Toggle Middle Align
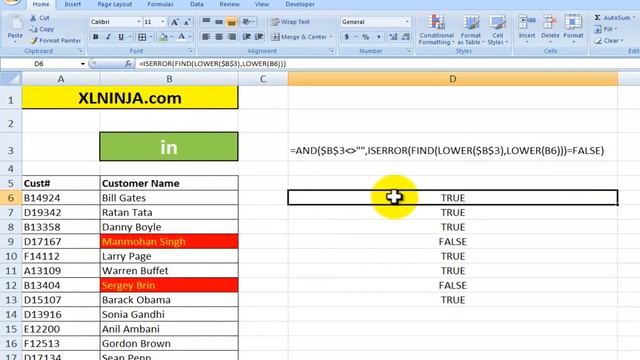Viewport: 640px width, 360px height. point(219,22)
